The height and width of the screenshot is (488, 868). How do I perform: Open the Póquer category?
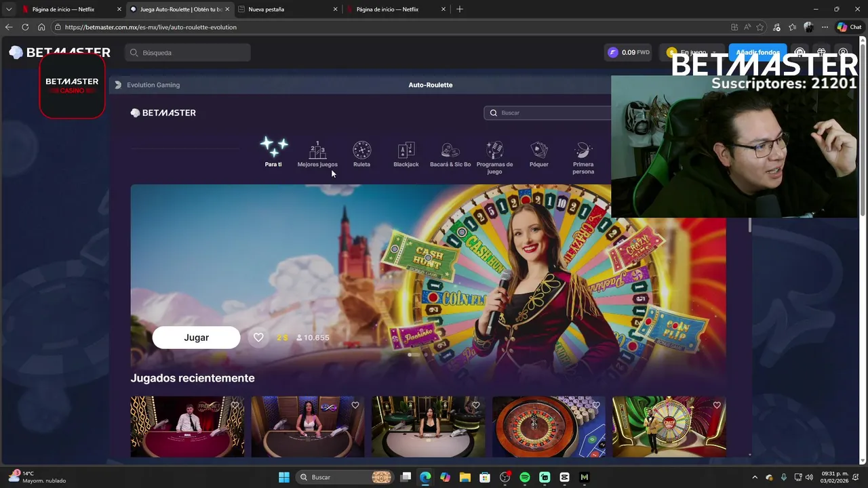coord(539,155)
